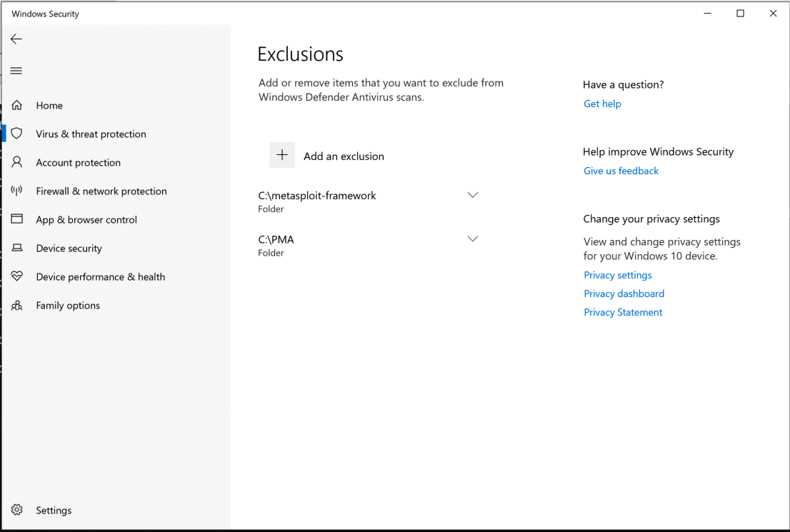Expand the C:\metasploit-framework exclusion chevron
The width and height of the screenshot is (790, 532).
[x=472, y=195]
